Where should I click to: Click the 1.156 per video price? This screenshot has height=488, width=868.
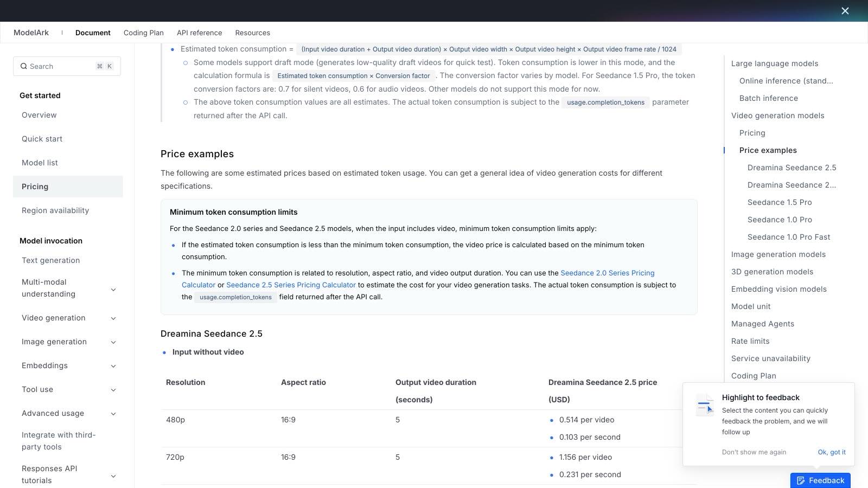[585, 457]
